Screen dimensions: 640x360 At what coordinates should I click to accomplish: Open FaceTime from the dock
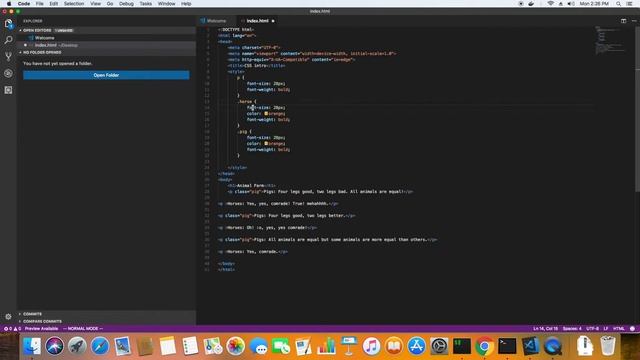tap(281, 346)
